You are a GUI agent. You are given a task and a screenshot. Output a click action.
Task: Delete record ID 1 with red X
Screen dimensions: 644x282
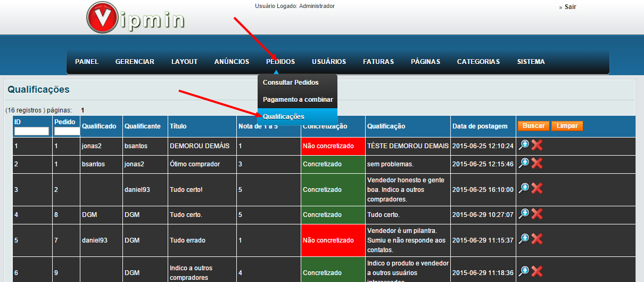click(537, 146)
